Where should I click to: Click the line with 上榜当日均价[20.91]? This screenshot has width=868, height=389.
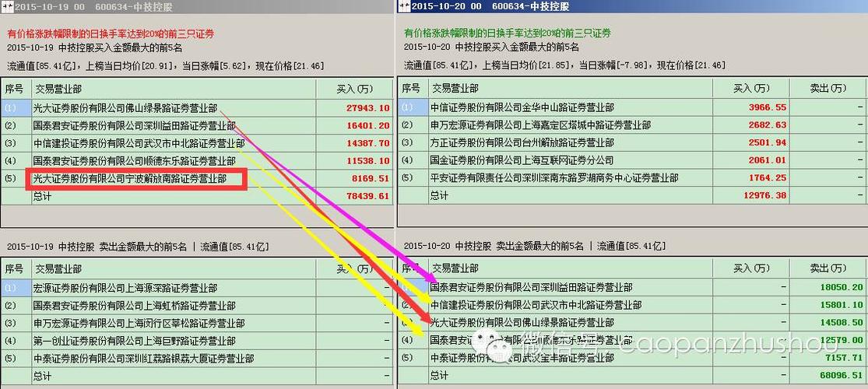click(x=166, y=66)
